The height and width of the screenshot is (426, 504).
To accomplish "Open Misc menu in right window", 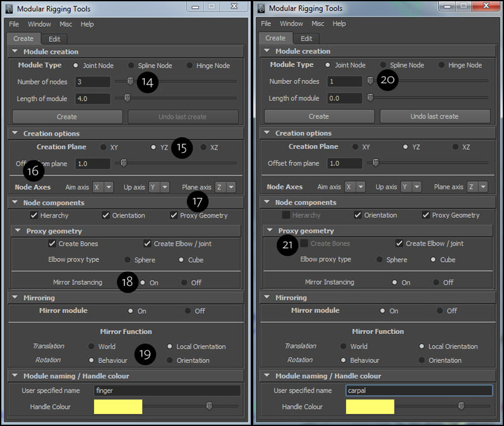I will coord(318,23).
